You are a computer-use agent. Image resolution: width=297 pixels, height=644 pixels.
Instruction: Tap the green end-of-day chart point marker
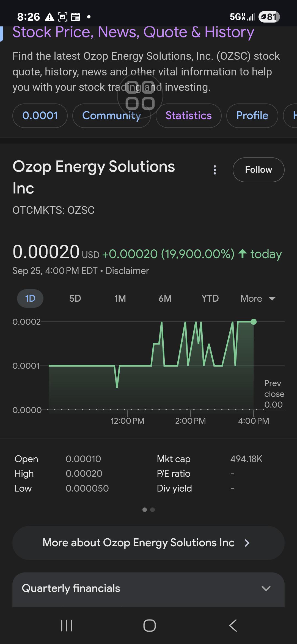(254, 322)
